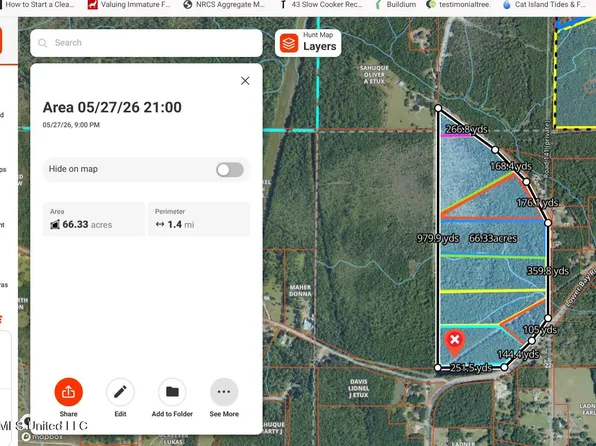Image resolution: width=596 pixels, height=446 pixels.
Task: Click the Edit pencil icon
Action: (x=120, y=392)
